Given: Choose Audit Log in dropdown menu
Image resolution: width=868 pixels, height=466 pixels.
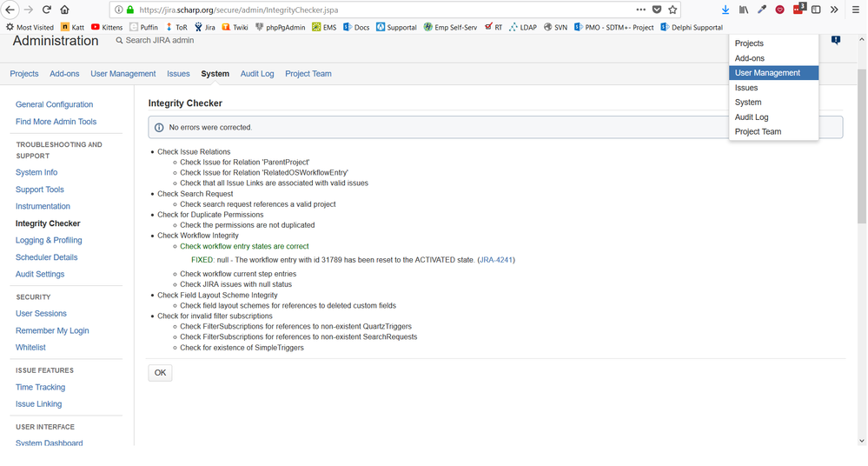Looking at the screenshot, I should pos(773,116).
